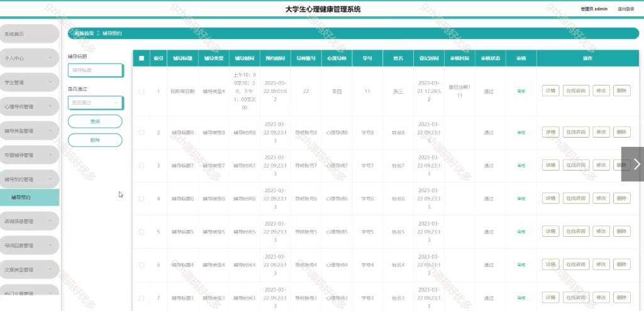Click 修改 for row 辅导标题5
The width and height of the screenshot is (644, 311).
tap(601, 231)
